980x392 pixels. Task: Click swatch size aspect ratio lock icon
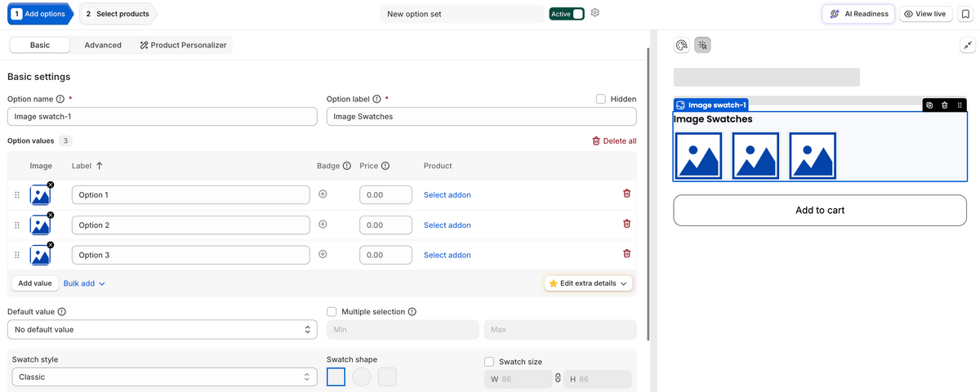tap(558, 379)
